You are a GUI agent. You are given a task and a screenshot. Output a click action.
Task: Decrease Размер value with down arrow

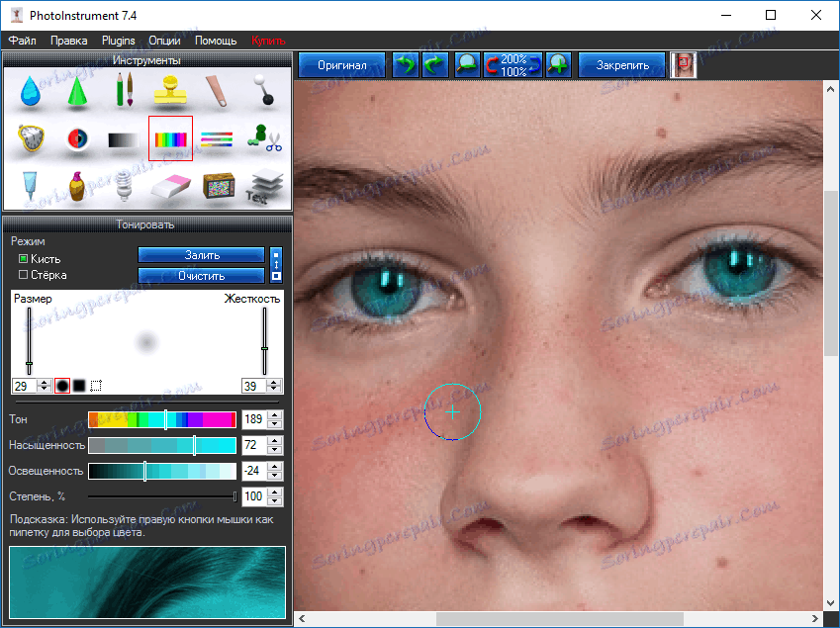pos(45,390)
